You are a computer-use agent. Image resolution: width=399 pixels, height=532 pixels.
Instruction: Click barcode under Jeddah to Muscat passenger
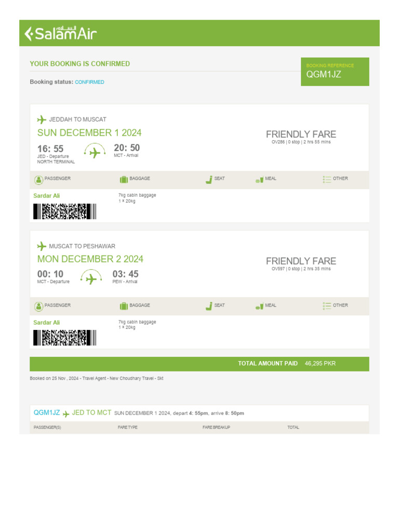click(65, 211)
